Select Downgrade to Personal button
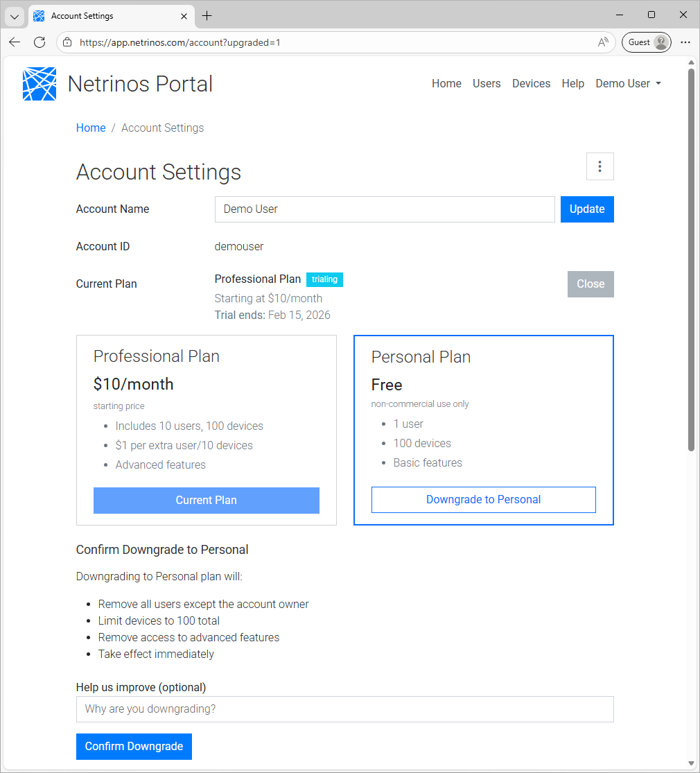This screenshot has width=700, height=773. [483, 499]
